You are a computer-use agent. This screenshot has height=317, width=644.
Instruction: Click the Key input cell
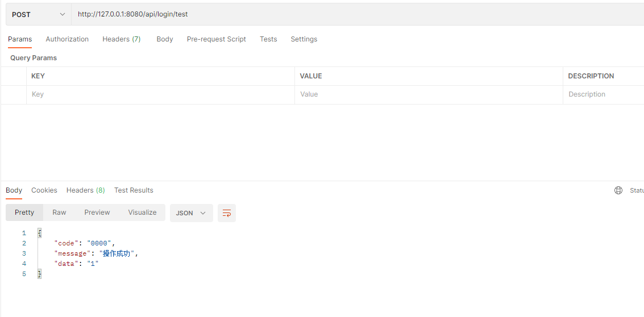tap(161, 94)
